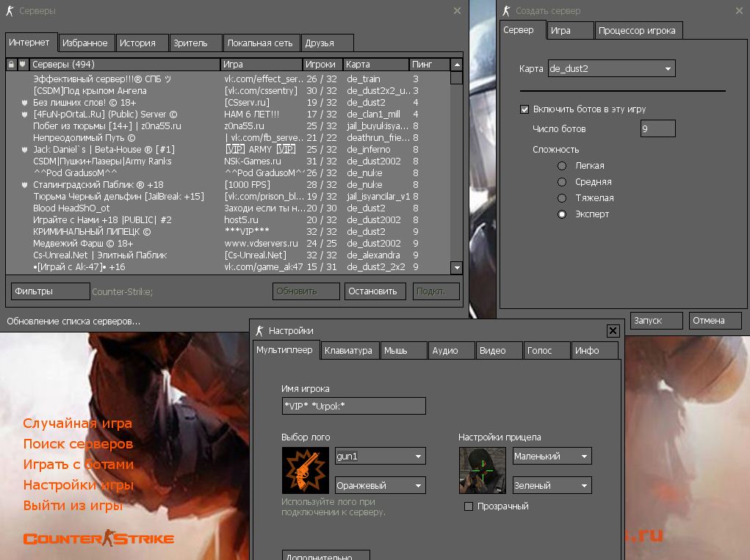Open 'Дополнительно' advanced settings
The image size is (750, 560).
click(x=325, y=555)
